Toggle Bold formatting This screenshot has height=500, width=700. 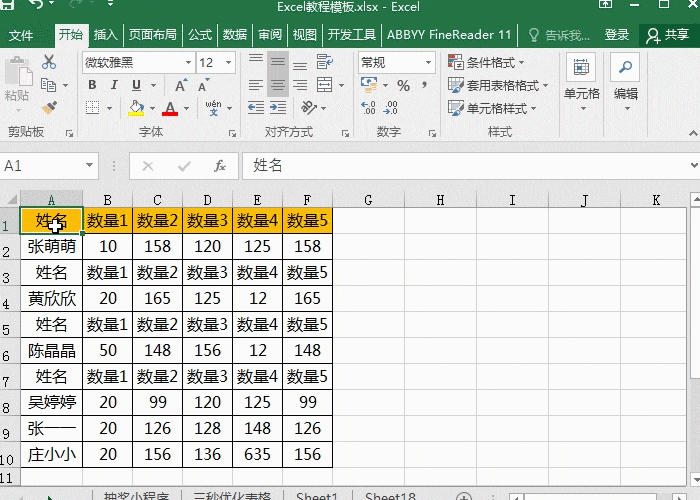point(92,86)
